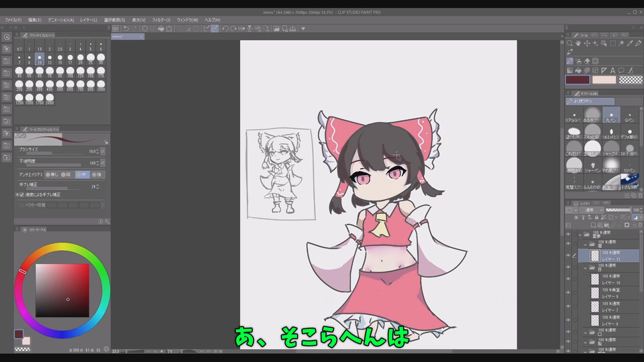Click the Fill icon in command bar
The height and width of the screenshot is (362, 644).
pos(161,29)
